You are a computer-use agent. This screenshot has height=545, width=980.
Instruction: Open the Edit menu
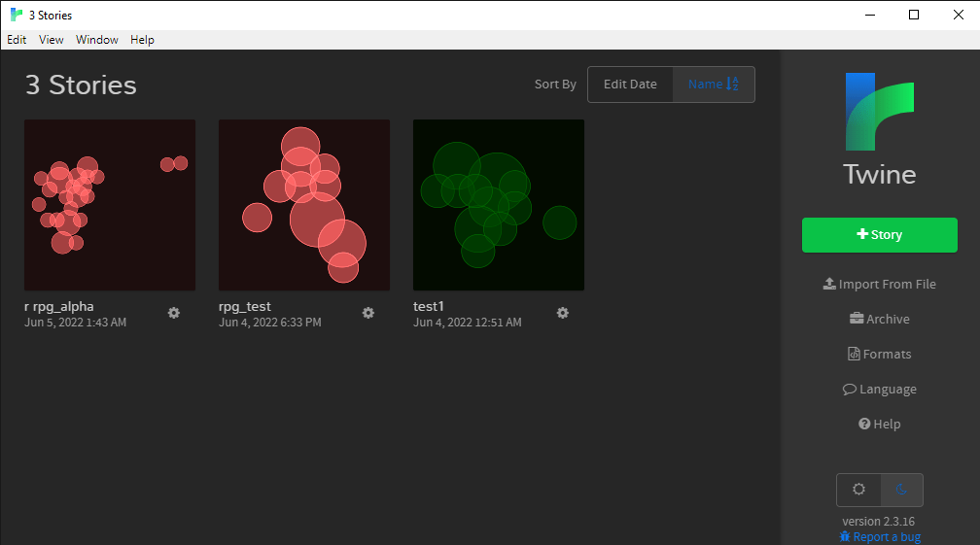click(17, 40)
